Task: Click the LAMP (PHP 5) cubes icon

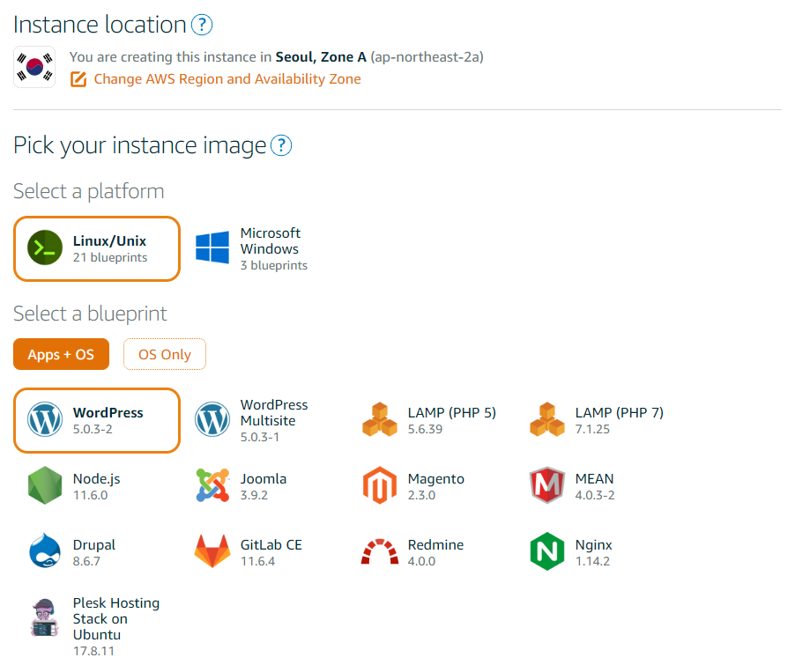Action: [x=380, y=419]
